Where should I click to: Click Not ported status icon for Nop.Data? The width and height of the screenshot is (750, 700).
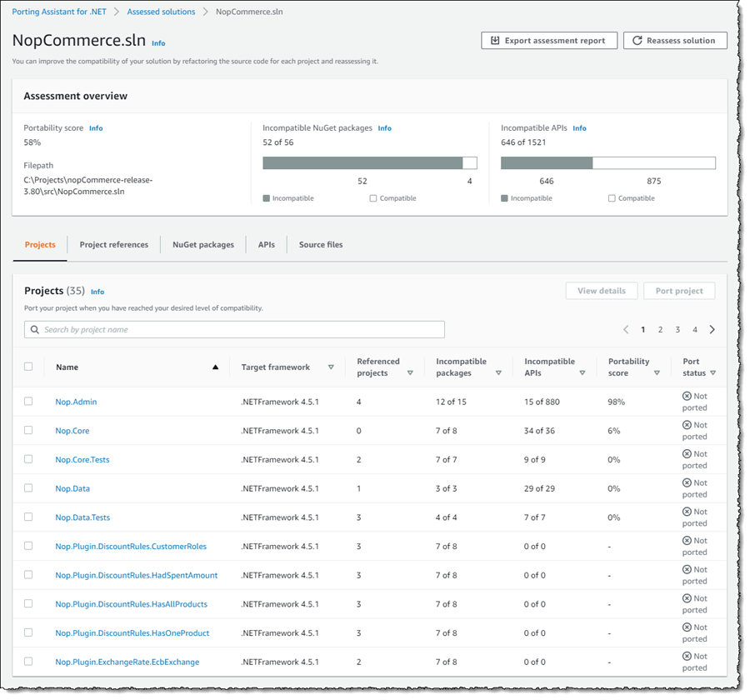[687, 482]
